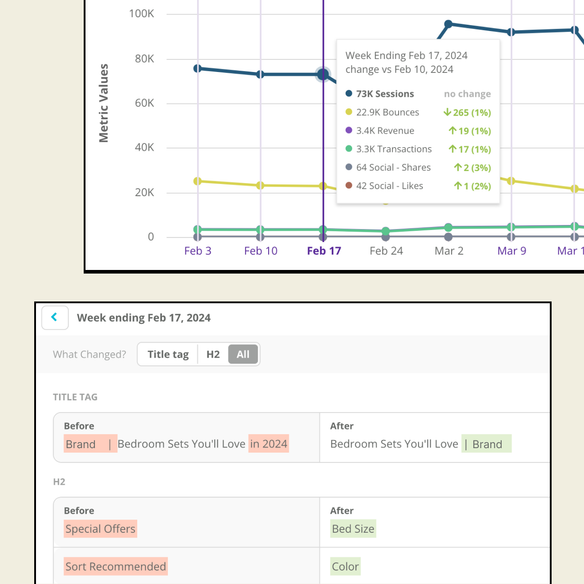Select the Title tag filter
This screenshot has height=584, width=584.
tap(168, 354)
